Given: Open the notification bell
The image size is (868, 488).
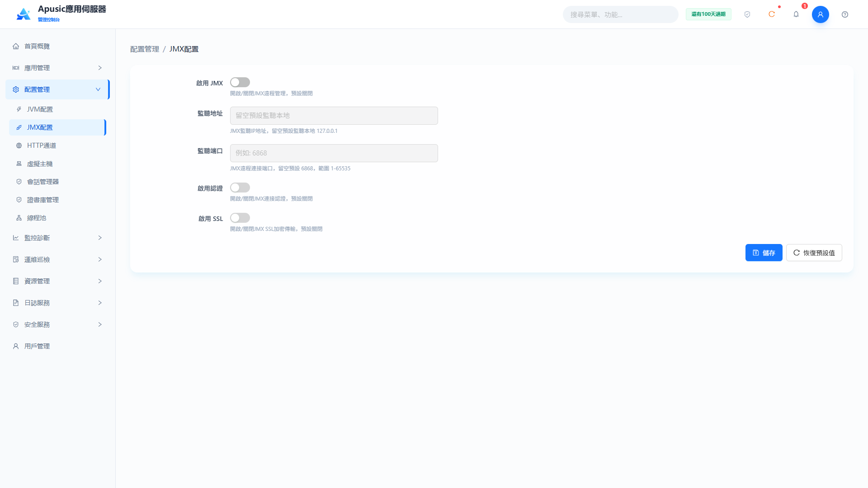Looking at the screenshot, I should tap(796, 14).
